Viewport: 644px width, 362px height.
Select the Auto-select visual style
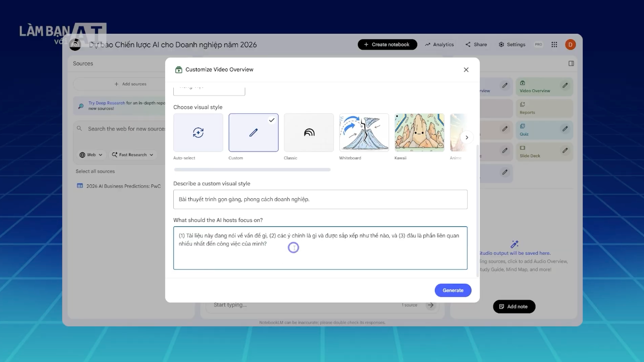coord(198,133)
